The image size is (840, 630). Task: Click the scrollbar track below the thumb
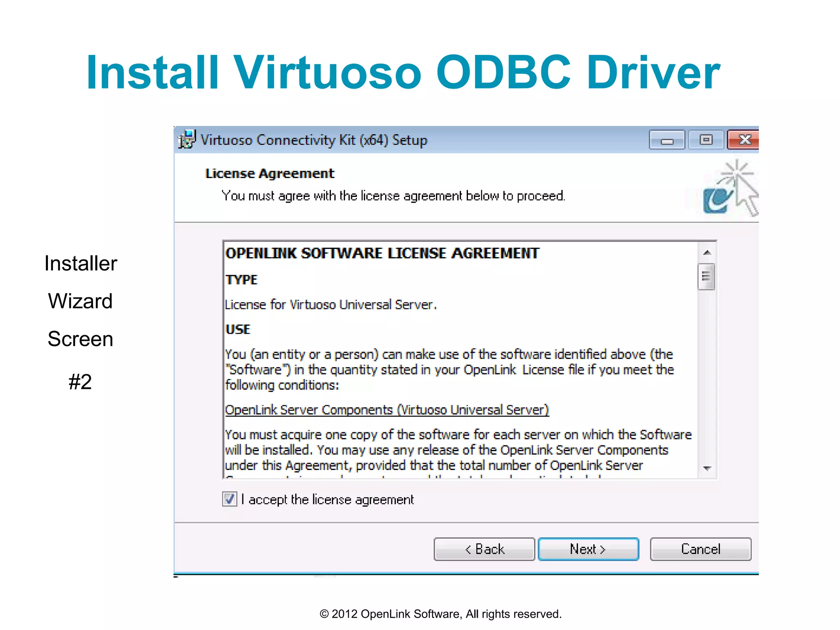click(707, 375)
